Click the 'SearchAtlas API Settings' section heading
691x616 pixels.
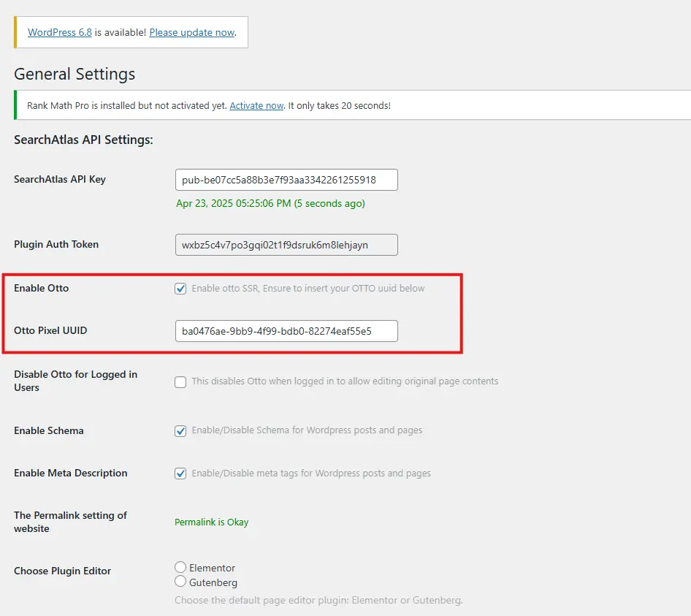[x=83, y=140]
